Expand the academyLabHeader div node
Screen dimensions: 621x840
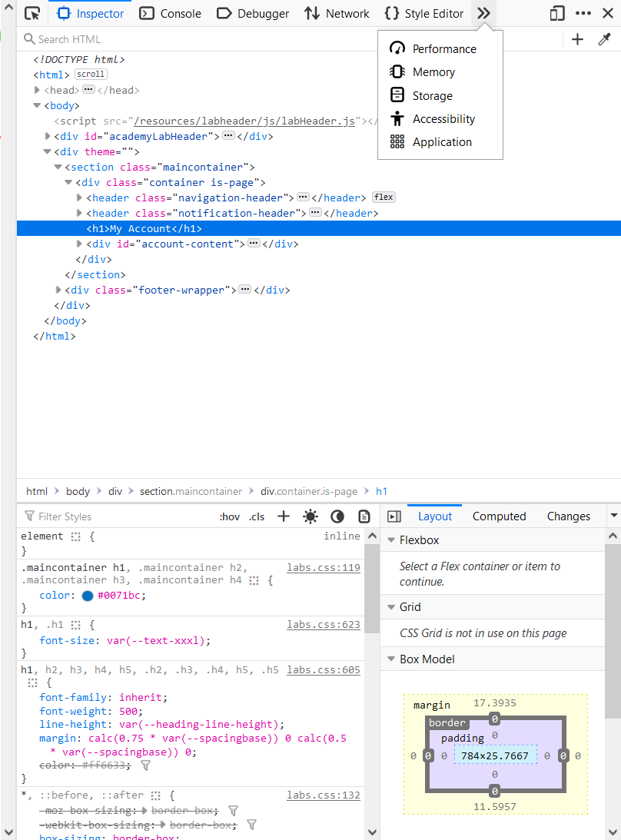click(x=47, y=136)
